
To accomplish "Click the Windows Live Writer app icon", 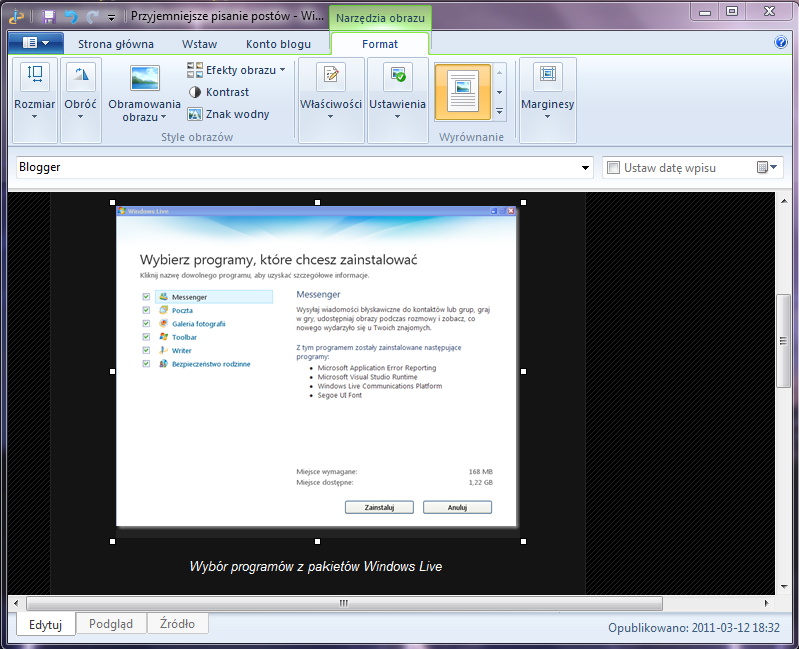I will [16, 17].
